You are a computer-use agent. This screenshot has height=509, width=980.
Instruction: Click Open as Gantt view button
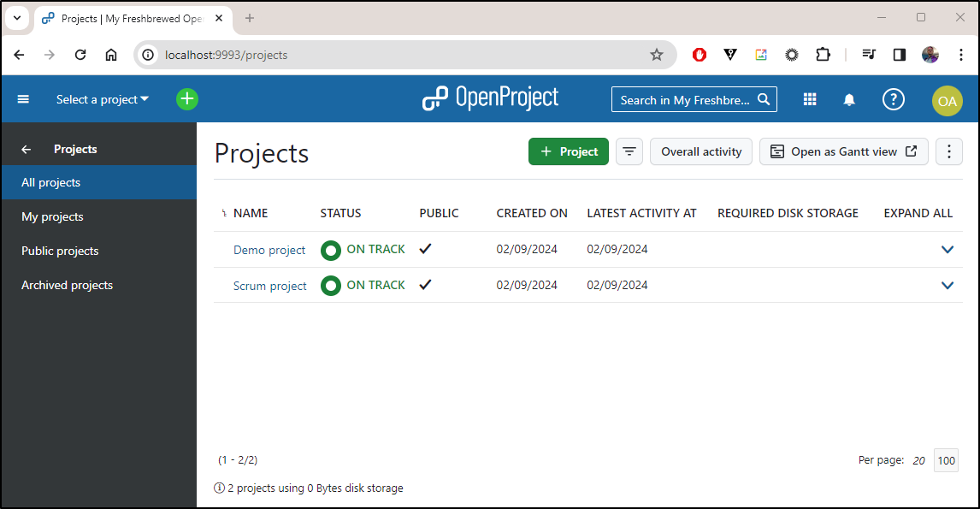[844, 151]
